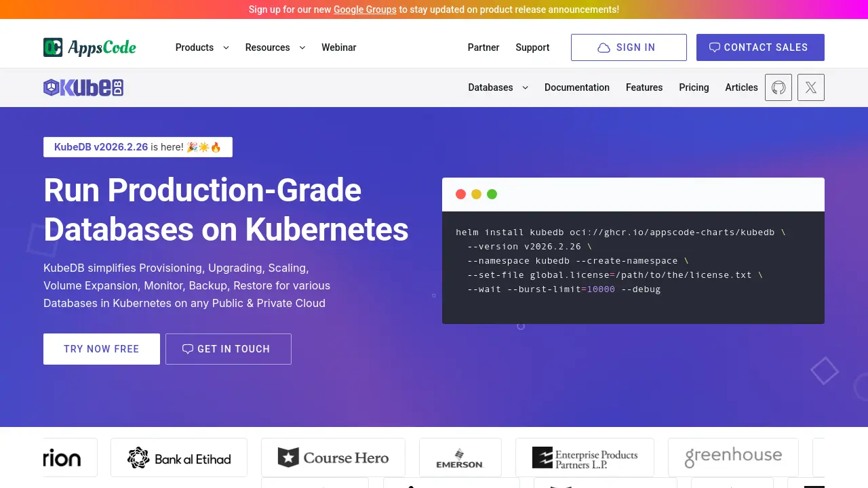Click the chat bubble icon in CONTACT SALES
Screen dimensions: 868x488
coord(714,47)
